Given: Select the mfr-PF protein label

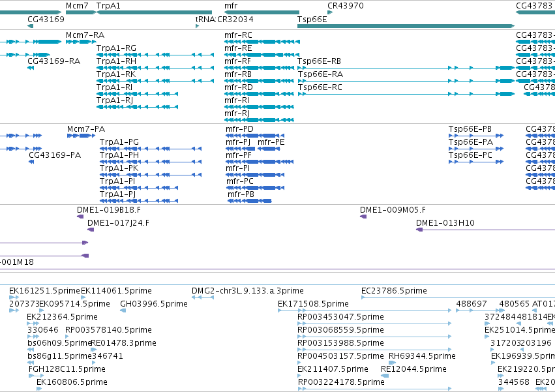Looking at the screenshot, I should (239, 155).
